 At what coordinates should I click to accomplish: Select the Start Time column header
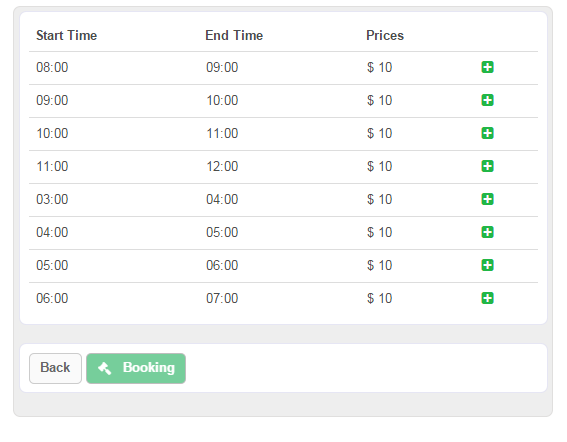coord(67,35)
